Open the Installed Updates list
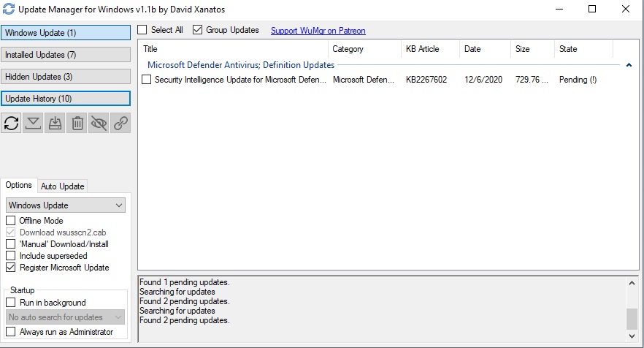The width and height of the screenshot is (644, 348). [x=66, y=55]
